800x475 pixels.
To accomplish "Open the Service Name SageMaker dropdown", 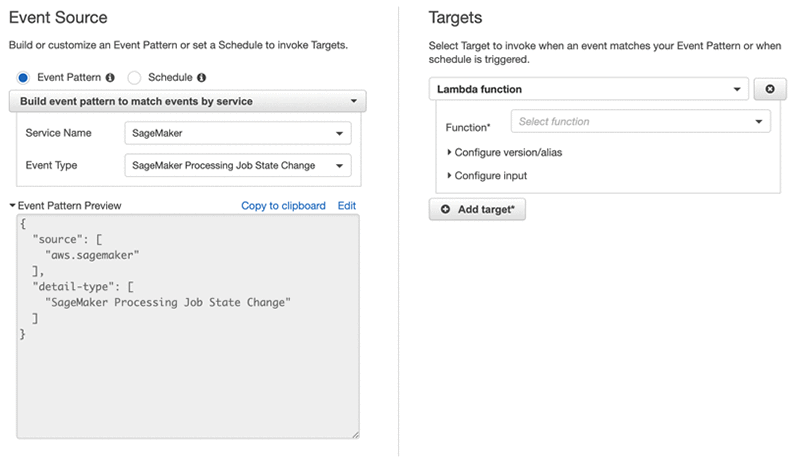I will (239, 134).
